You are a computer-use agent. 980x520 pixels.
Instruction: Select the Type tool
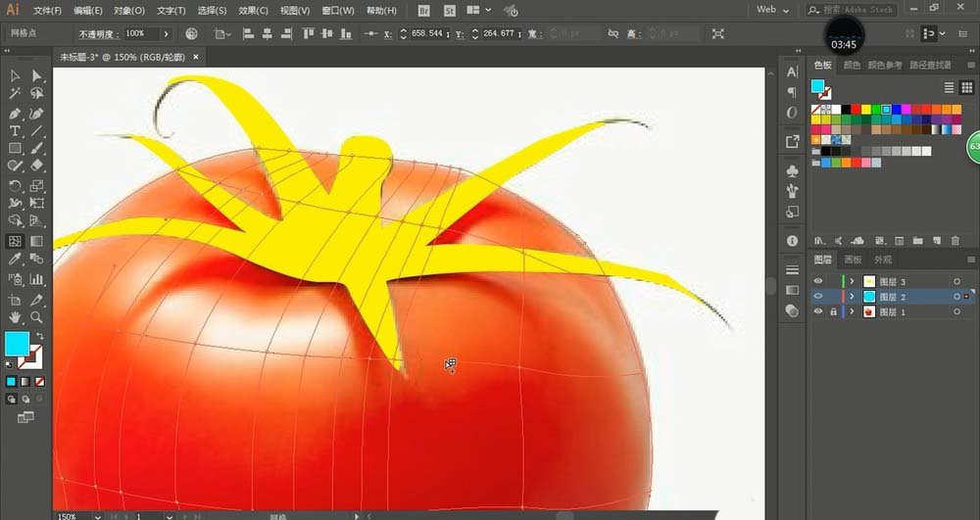pyautogui.click(x=15, y=131)
